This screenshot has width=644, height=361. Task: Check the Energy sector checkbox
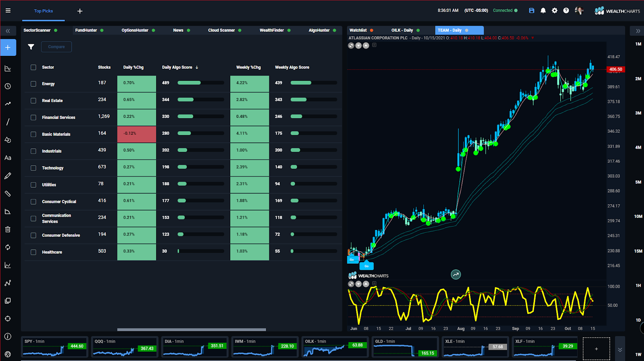click(x=33, y=84)
